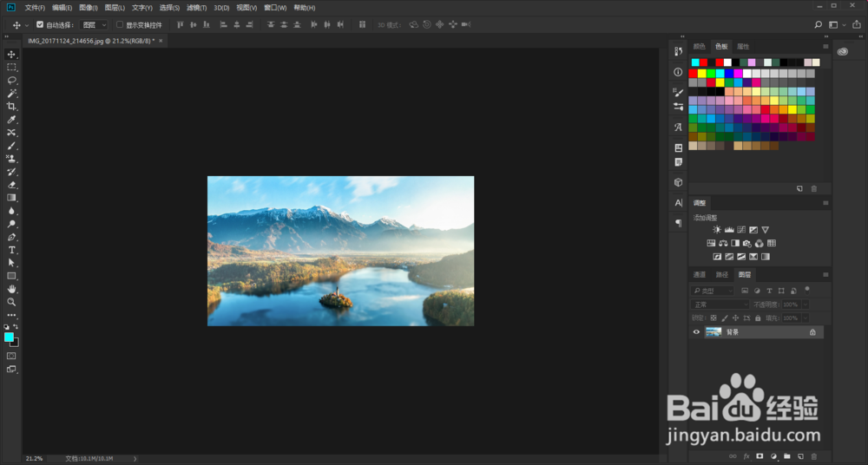Open the Swatches panel flyout menu
This screenshot has width=868, height=465.
(825, 47)
